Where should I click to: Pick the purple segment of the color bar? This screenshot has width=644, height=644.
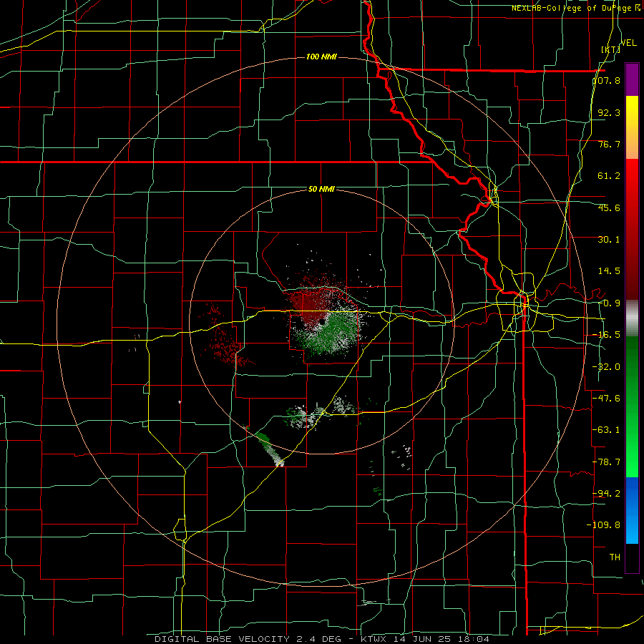(632, 79)
